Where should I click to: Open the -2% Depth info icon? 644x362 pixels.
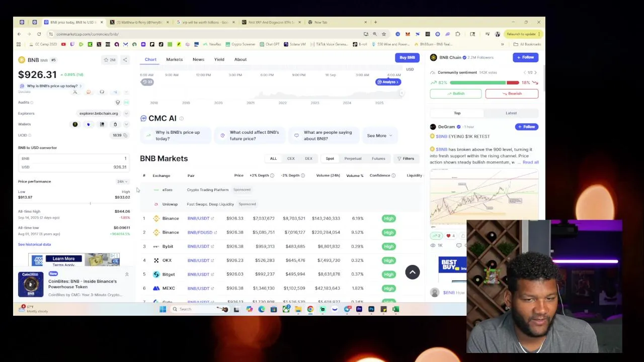tap(303, 175)
